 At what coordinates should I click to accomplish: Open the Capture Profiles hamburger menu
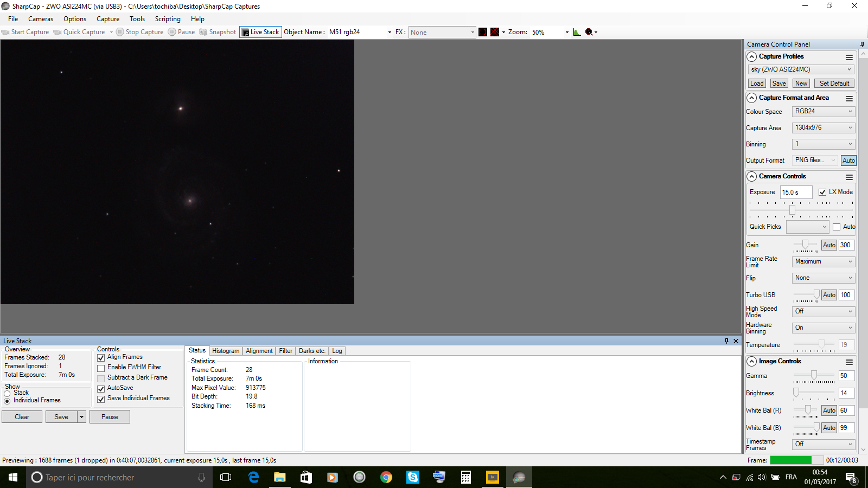[849, 57]
